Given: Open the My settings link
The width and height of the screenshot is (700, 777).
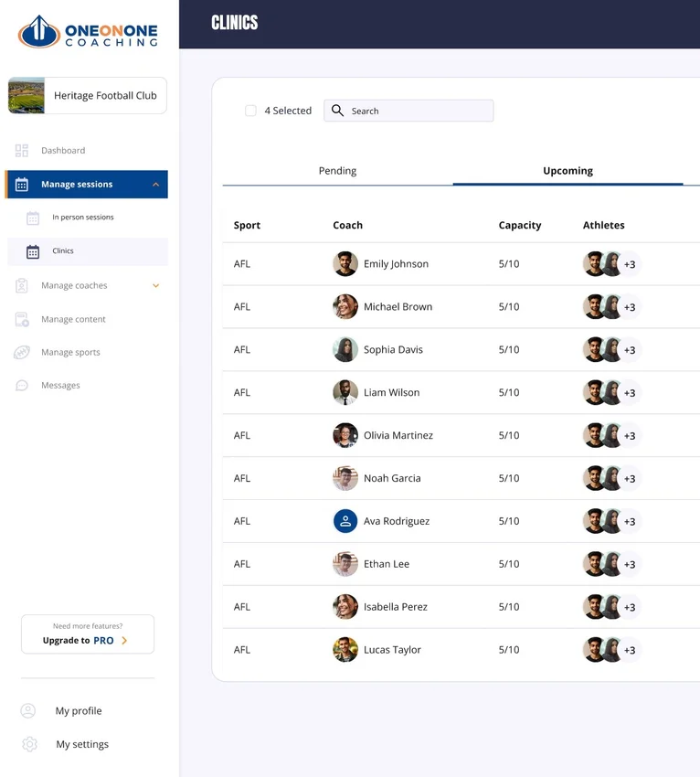Looking at the screenshot, I should pyautogui.click(x=82, y=744).
